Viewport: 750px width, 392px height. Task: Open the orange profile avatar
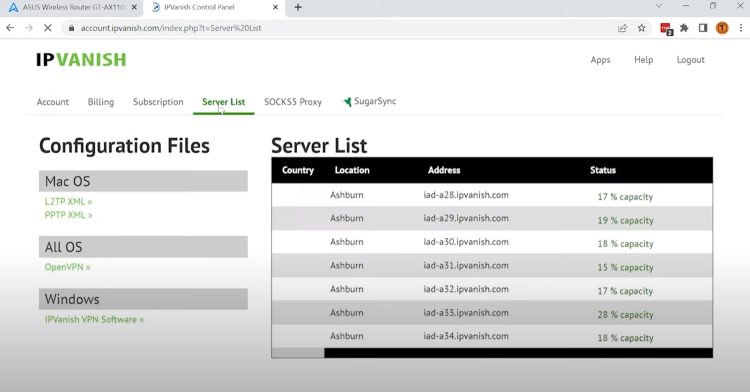point(722,28)
